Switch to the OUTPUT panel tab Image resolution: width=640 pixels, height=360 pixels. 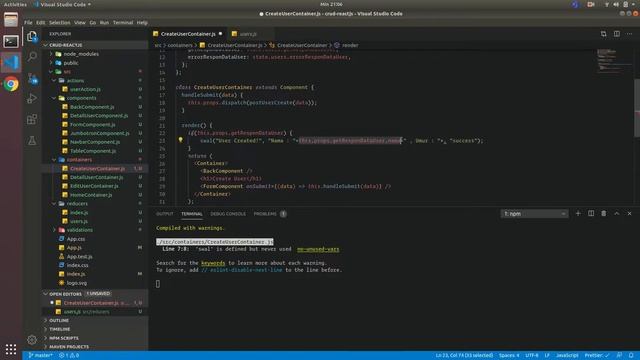coord(165,214)
